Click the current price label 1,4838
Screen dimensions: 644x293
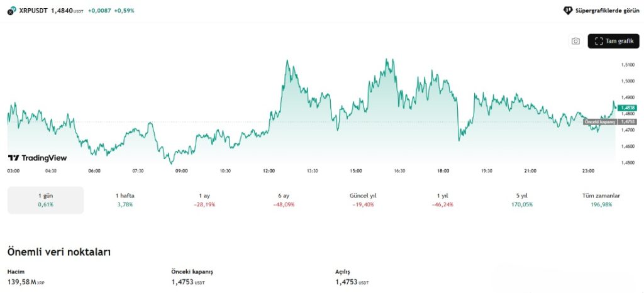click(x=628, y=108)
